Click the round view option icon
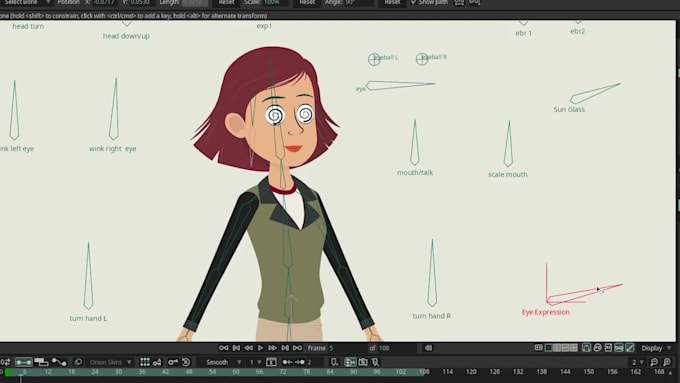The image size is (680, 383). click(598, 348)
